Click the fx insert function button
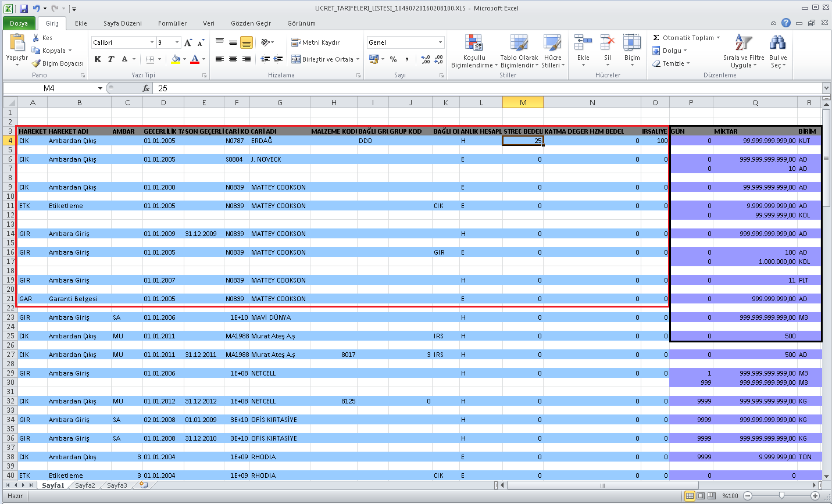Screen dimensions: 832x504 pyautogui.click(x=146, y=88)
